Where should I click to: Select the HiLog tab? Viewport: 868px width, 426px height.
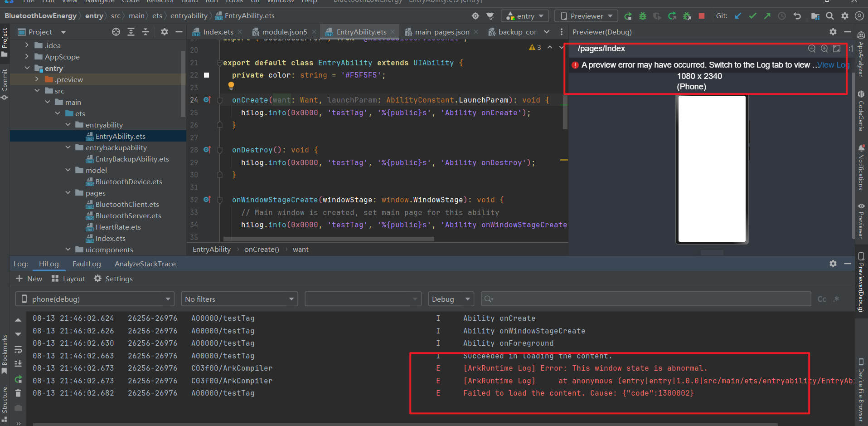click(48, 264)
